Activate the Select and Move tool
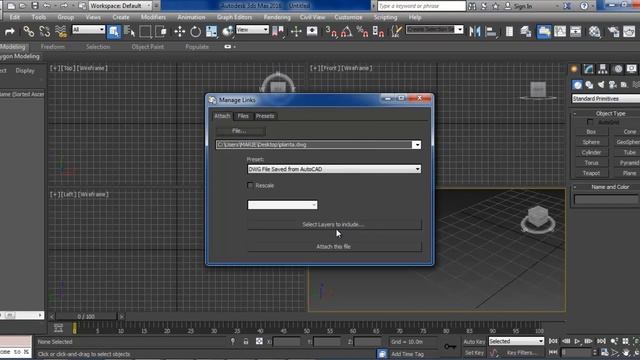The image size is (640, 360). (x=180, y=31)
